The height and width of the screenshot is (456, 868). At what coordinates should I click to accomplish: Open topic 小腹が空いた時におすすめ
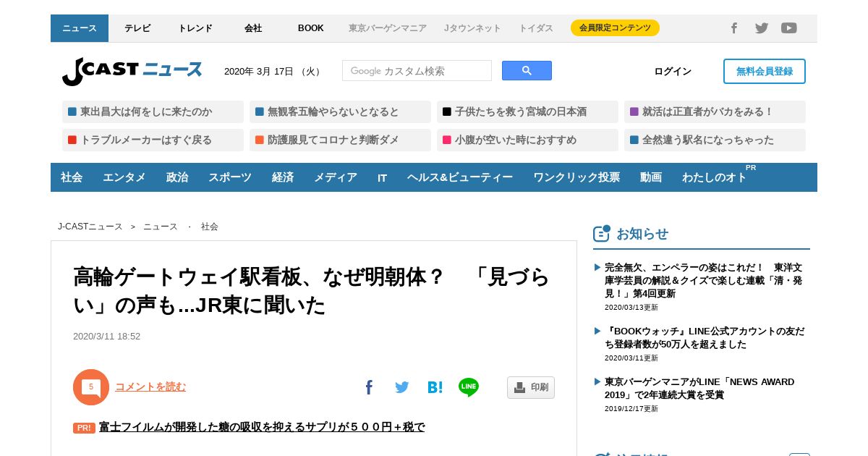(x=527, y=140)
